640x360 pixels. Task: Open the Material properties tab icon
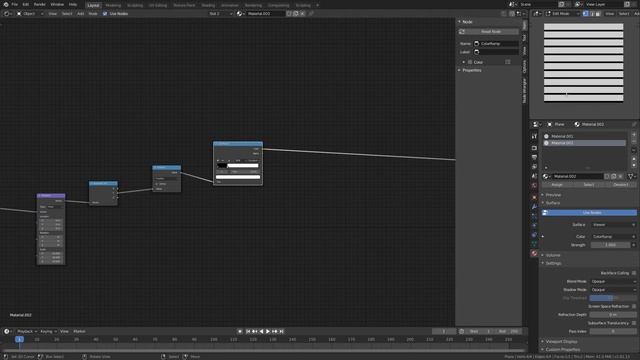tap(534, 253)
